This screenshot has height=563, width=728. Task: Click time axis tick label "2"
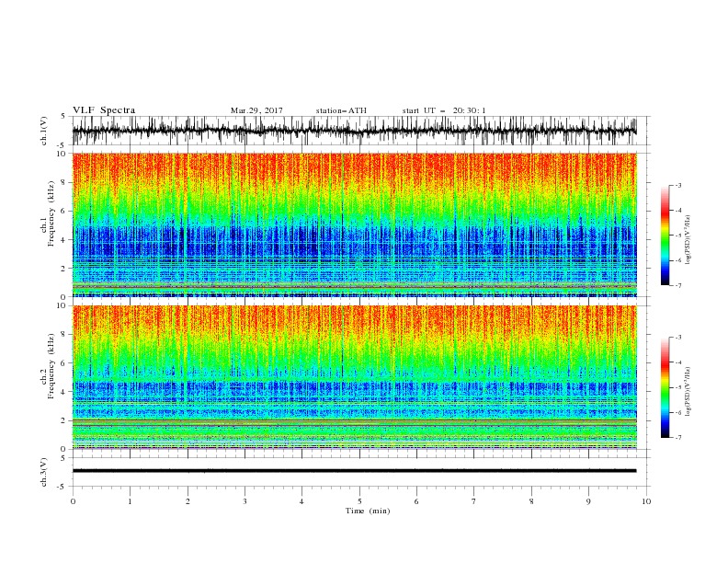(x=188, y=501)
